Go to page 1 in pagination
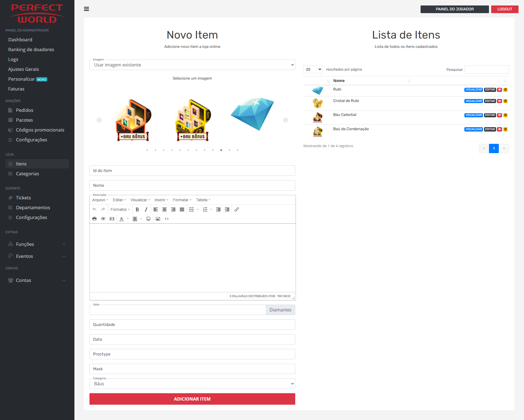 [494, 148]
